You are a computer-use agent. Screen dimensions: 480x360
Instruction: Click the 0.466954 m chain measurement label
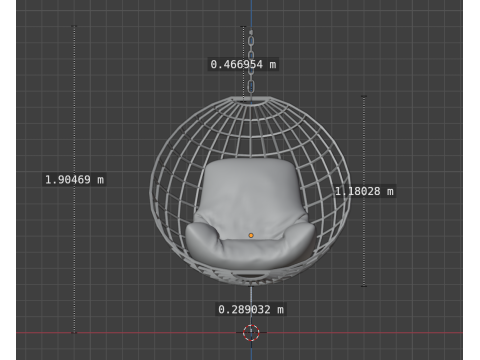coord(243,64)
